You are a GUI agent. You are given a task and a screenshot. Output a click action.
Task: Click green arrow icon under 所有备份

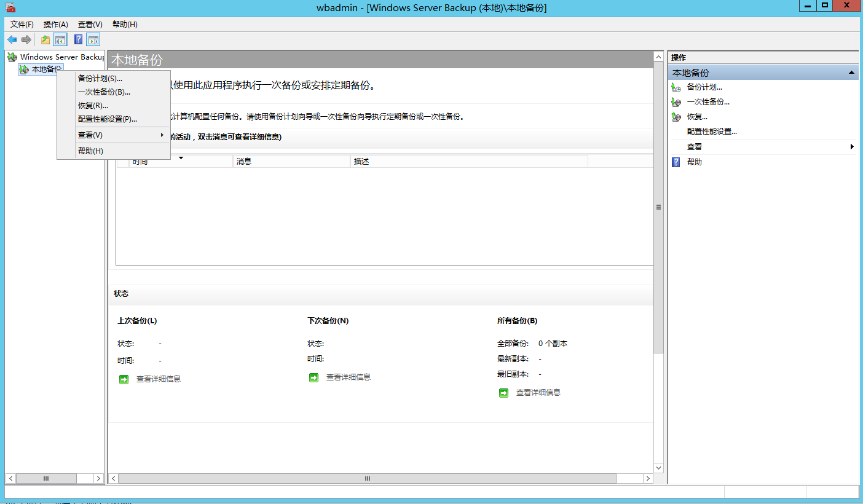504,393
